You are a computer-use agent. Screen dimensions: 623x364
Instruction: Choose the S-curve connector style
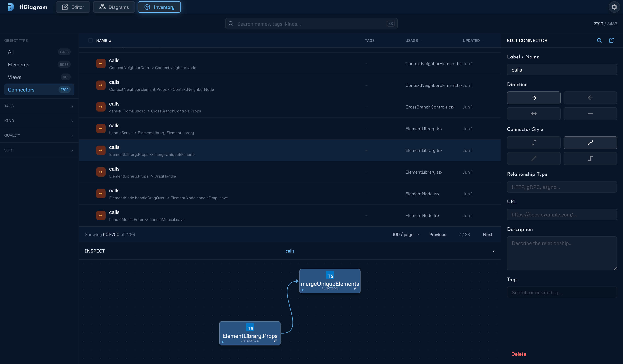(534, 143)
